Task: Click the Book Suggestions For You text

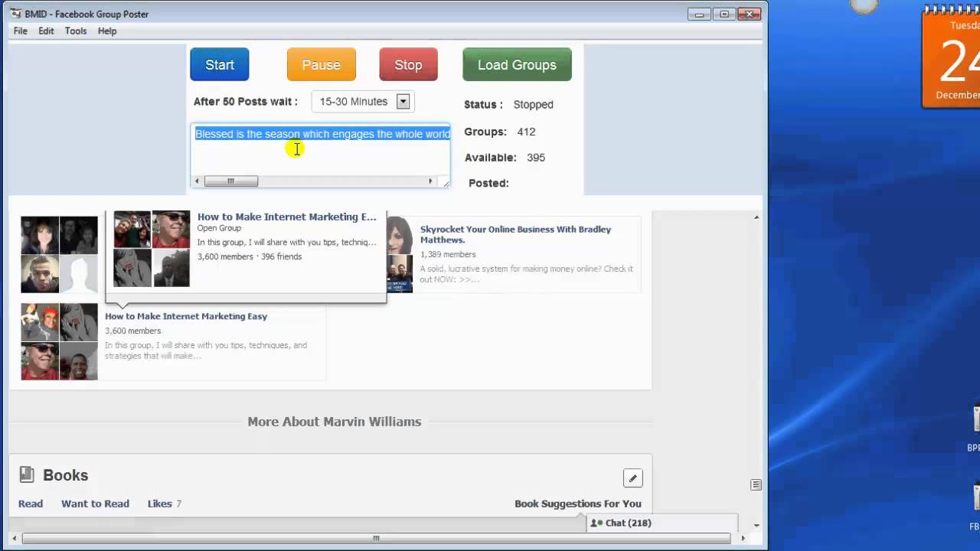Action: (578, 504)
